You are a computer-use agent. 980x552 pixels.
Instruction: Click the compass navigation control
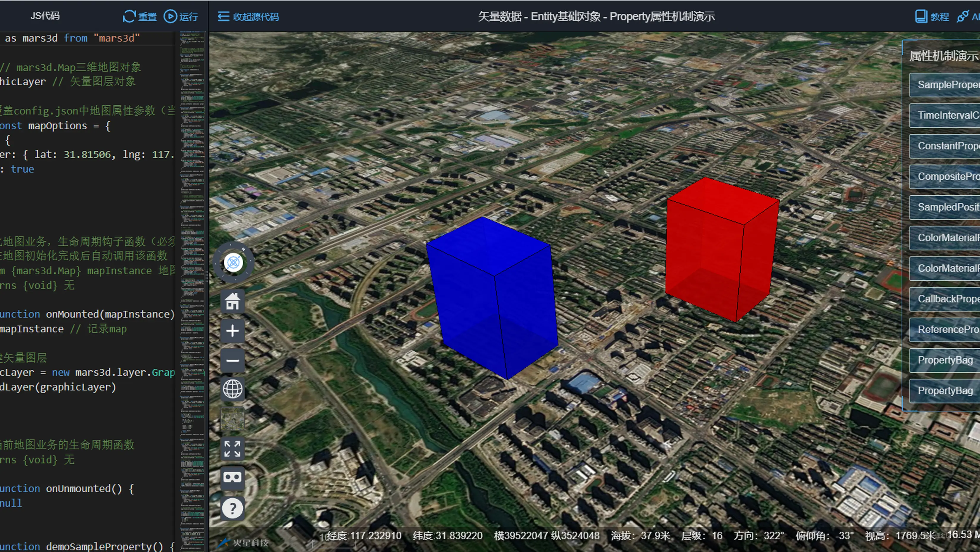pyautogui.click(x=233, y=262)
